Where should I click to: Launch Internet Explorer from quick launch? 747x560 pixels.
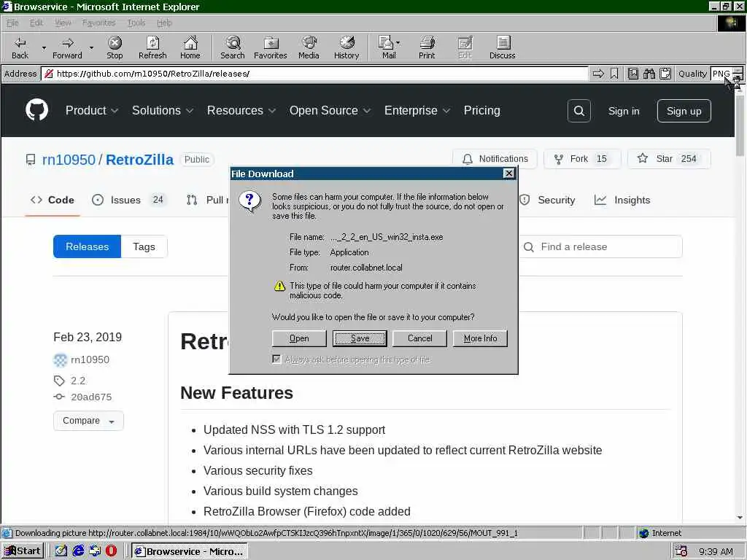[78, 551]
